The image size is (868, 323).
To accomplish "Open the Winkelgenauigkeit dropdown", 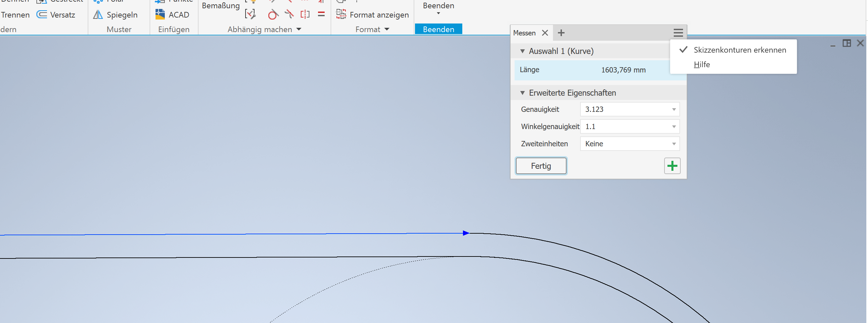I will point(630,127).
